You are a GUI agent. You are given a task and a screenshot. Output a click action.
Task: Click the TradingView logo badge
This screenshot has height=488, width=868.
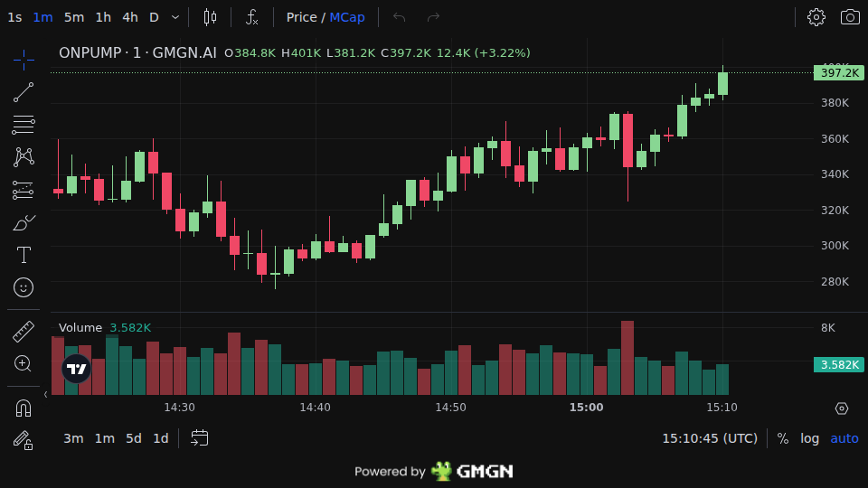pos(76,369)
